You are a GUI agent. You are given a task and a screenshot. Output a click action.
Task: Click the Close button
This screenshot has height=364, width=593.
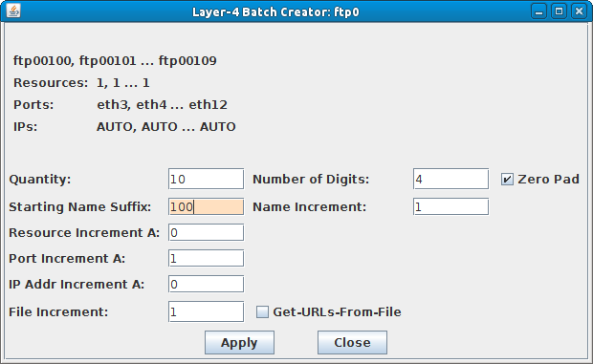(x=352, y=342)
